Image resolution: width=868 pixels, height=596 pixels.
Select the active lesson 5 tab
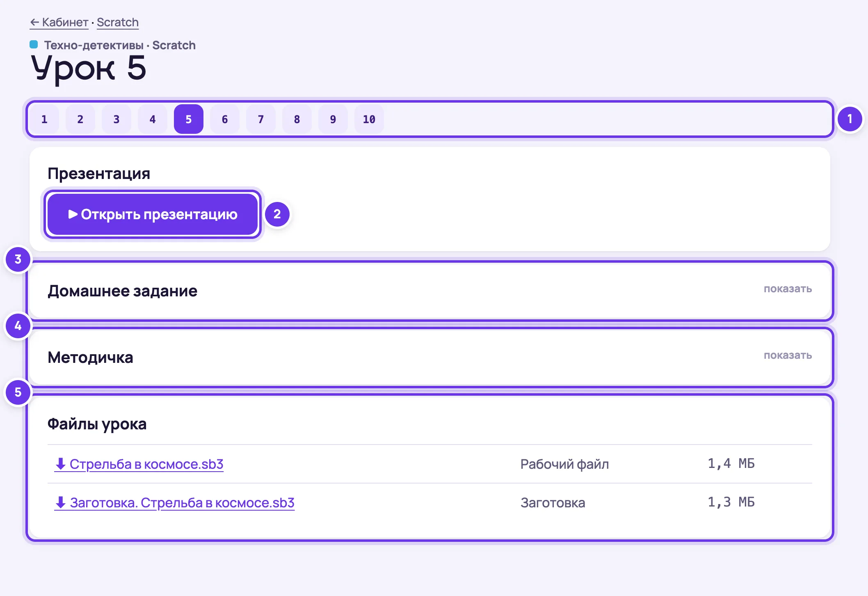tap(189, 119)
